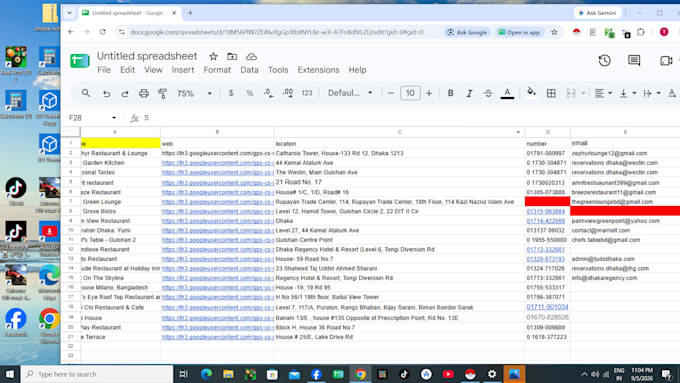Viewport: 680px width, 383px height.
Task: Open the borders tool
Action: 551,93
